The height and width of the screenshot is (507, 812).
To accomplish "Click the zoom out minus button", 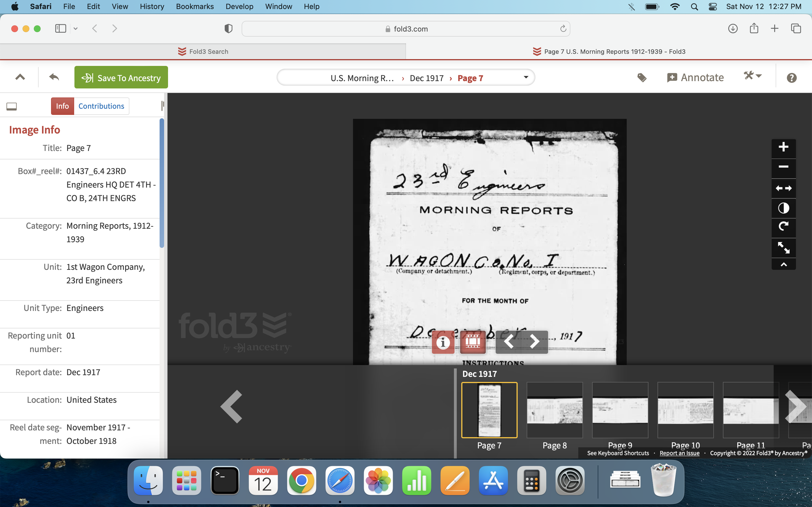I will (783, 167).
